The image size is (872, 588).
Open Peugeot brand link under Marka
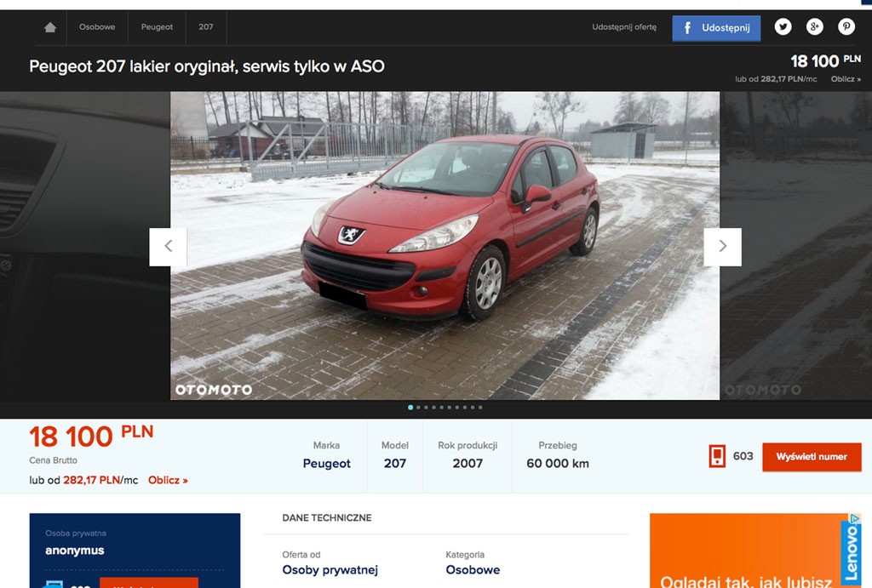[x=326, y=464]
